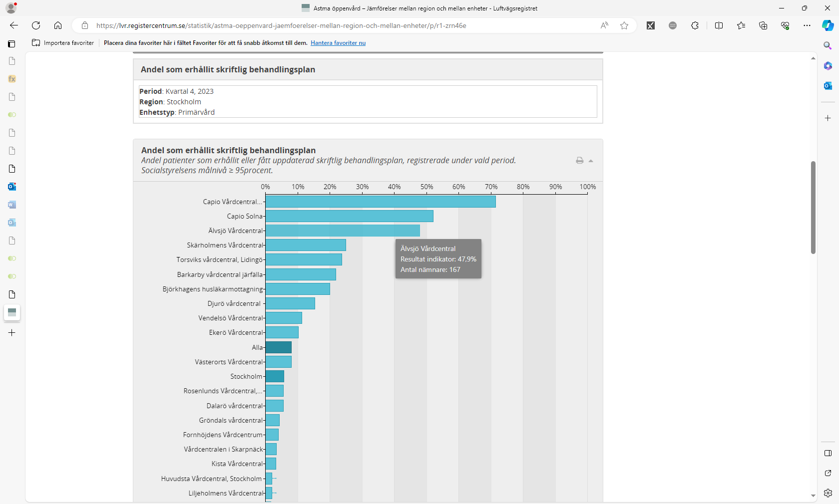Add this page to favorites with the star
This screenshot has width=839, height=504.
tap(624, 25)
